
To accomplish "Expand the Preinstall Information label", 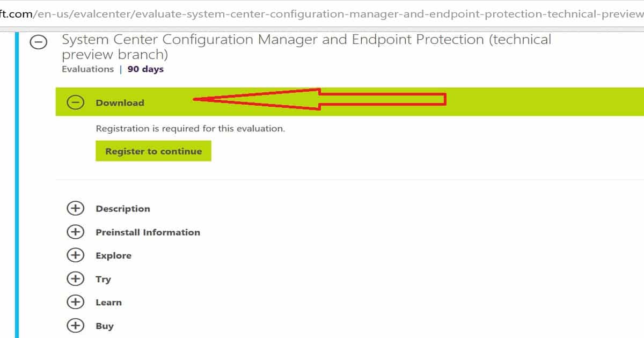I will click(148, 232).
